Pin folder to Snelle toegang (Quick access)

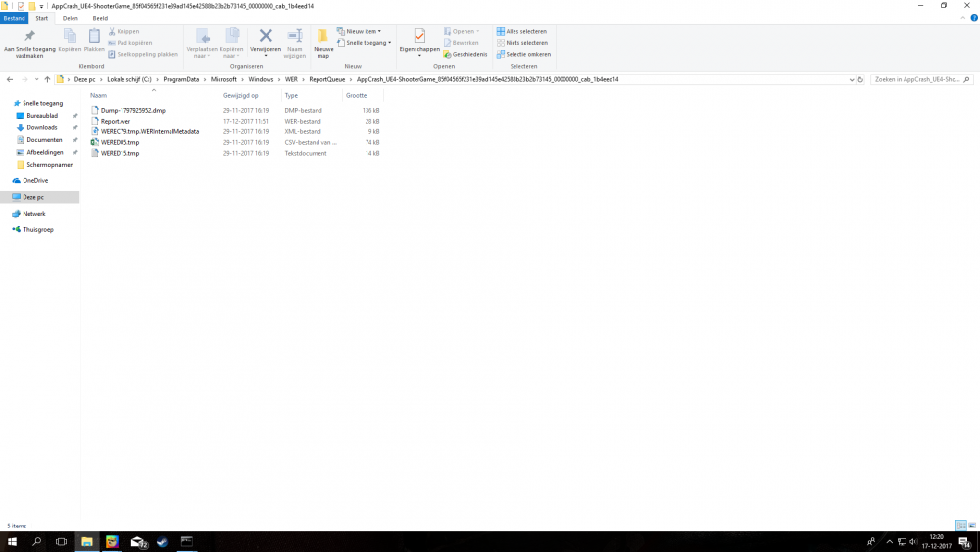(x=29, y=43)
